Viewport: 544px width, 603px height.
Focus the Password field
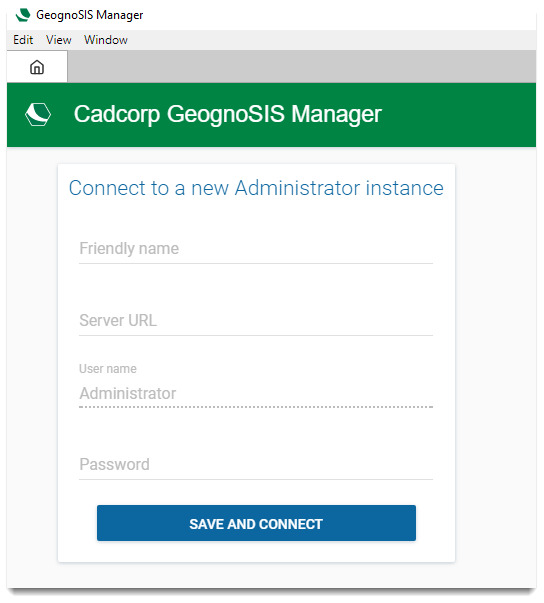point(256,464)
